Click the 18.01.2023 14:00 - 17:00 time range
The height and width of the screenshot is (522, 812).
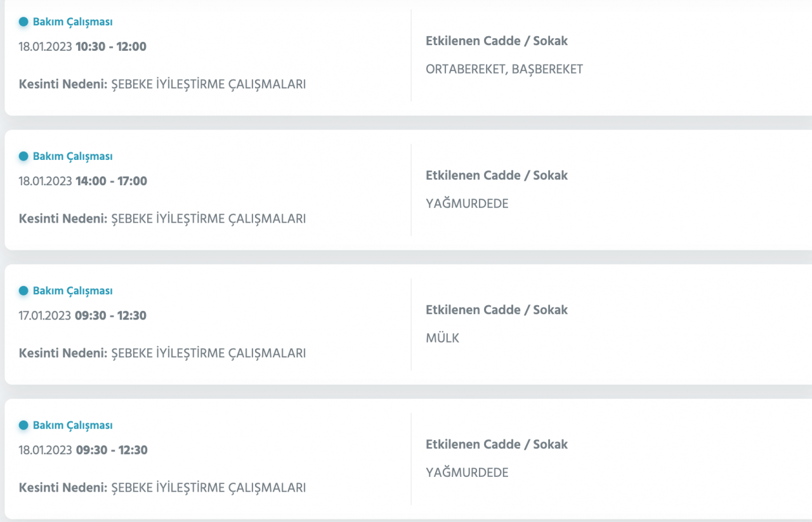[82, 181]
